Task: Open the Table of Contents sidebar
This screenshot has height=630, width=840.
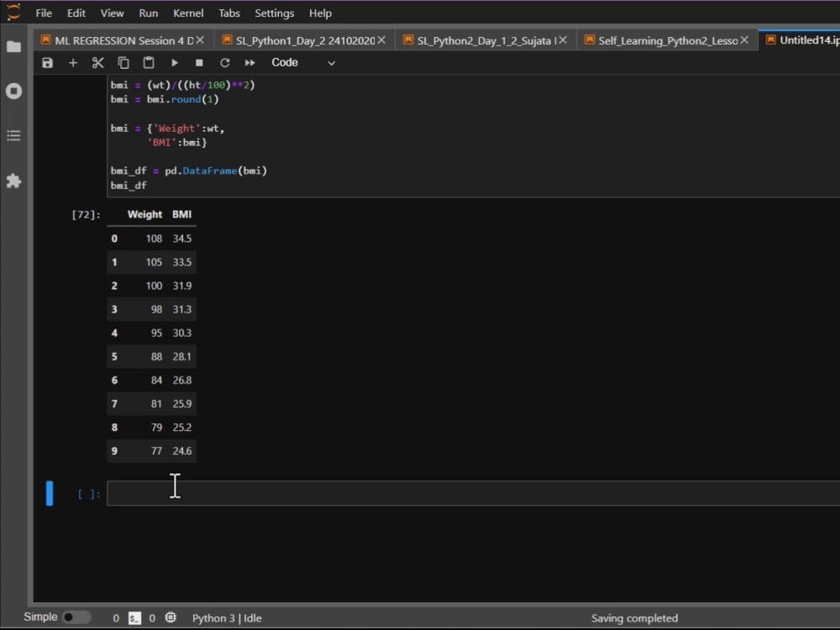Action: coord(14,135)
